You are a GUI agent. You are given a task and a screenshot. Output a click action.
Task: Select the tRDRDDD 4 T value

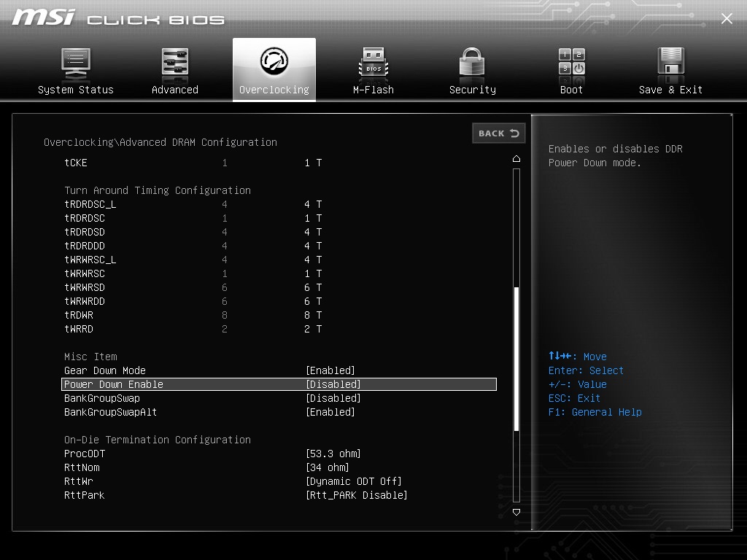(x=313, y=246)
